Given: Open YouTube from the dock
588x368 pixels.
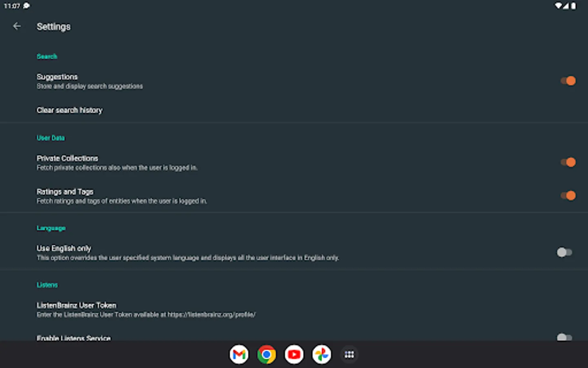Looking at the screenshot, I should click(x=294, y=355).
